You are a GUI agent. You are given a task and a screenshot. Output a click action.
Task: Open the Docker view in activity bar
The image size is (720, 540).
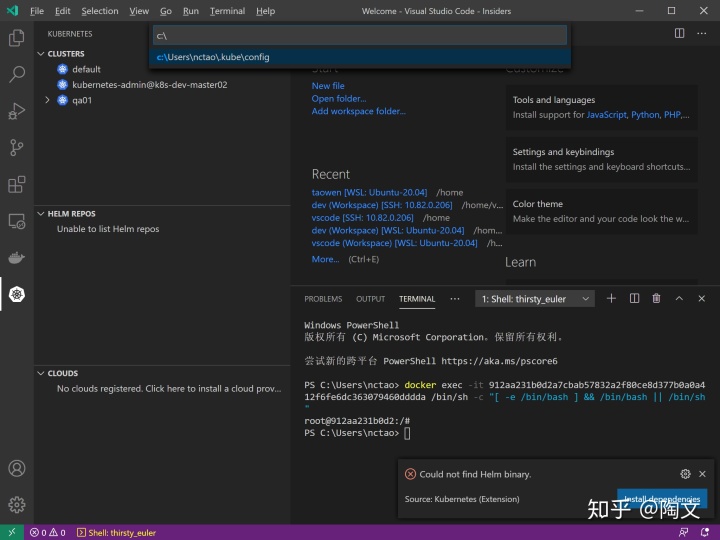[x=17, y=258]
